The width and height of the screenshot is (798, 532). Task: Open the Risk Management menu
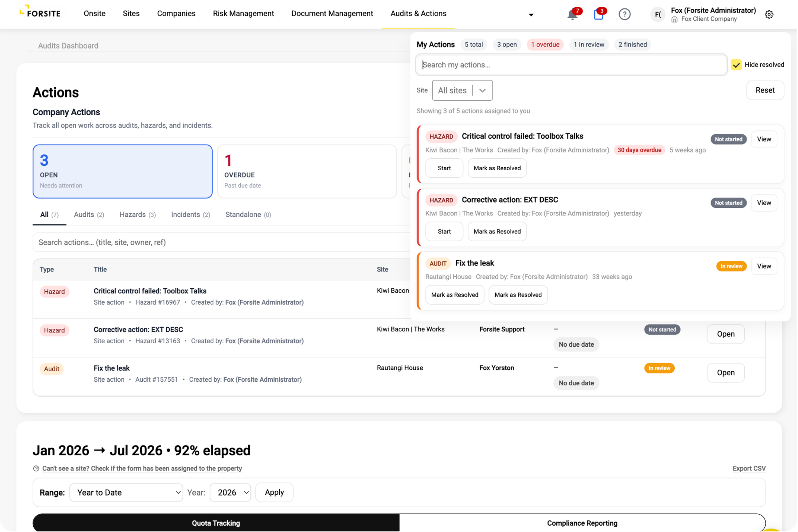click(243, 14)
